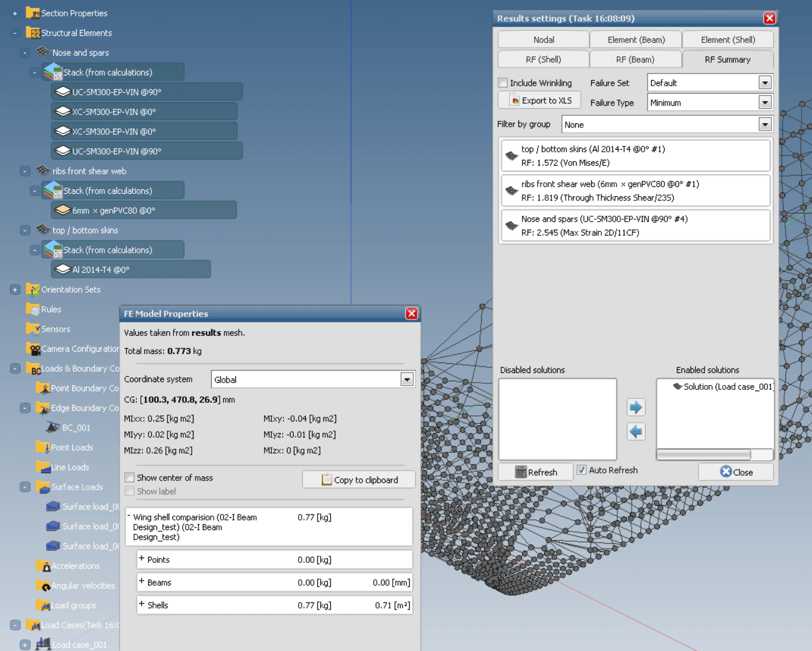Move solution right with blue arrow
This screenshot has height=651, width=812.
pos(636,407)
